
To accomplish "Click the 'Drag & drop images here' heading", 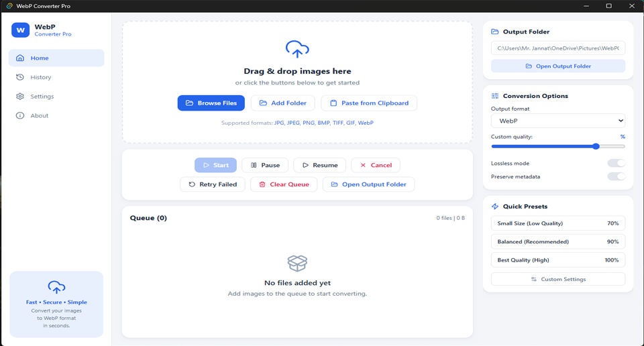I will pyautogui.click(x=297, y=71).
